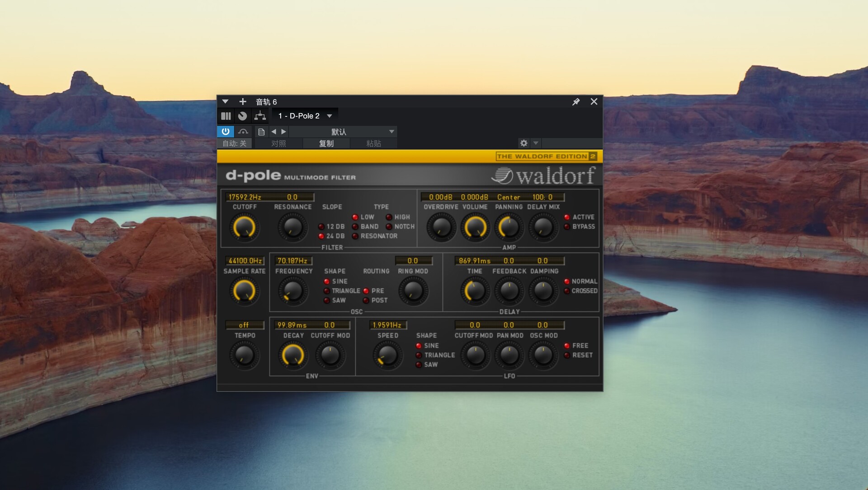Click the LFO PAN MOD knob

pos(509,355)
